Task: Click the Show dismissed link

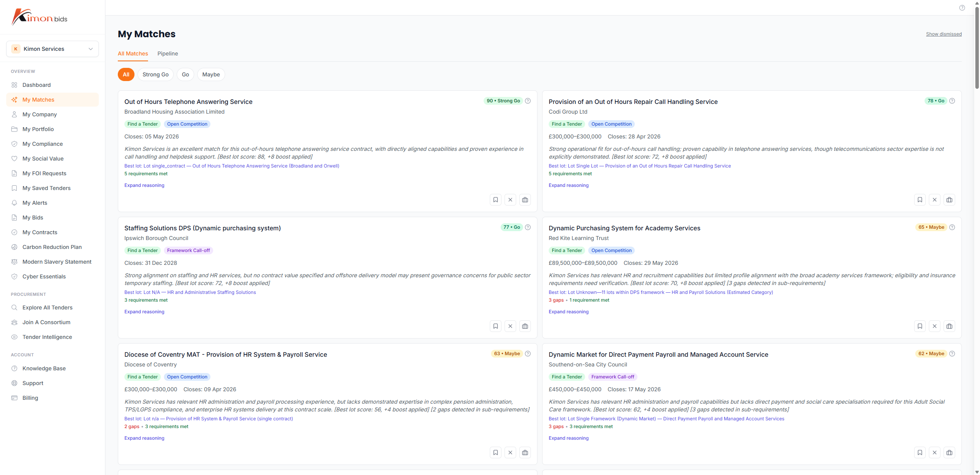Action: [944, 34]
